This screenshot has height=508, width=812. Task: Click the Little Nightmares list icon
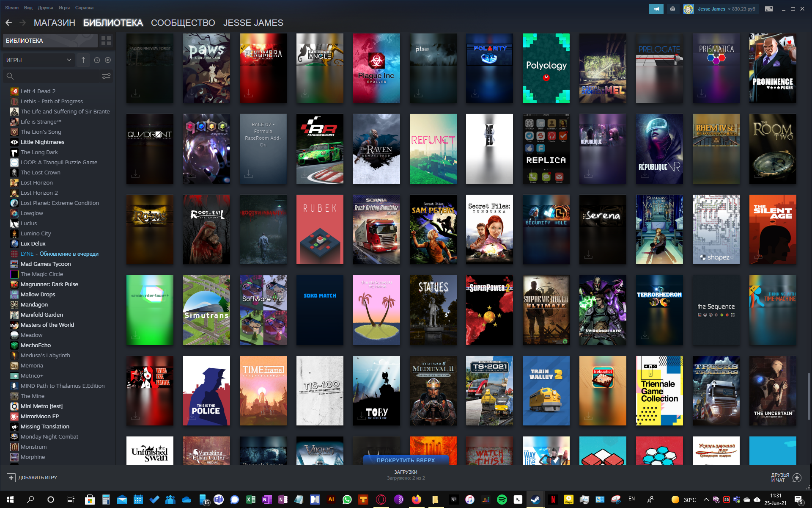point(14,142)
